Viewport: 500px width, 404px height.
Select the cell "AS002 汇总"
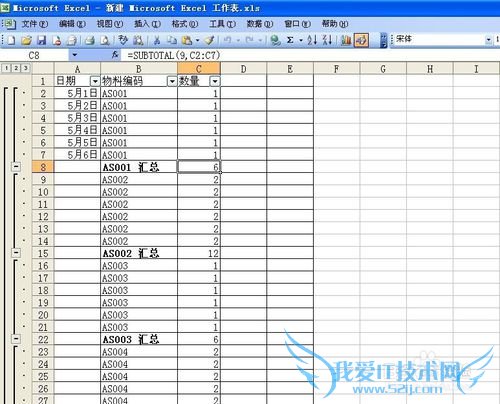pos(139,253)
